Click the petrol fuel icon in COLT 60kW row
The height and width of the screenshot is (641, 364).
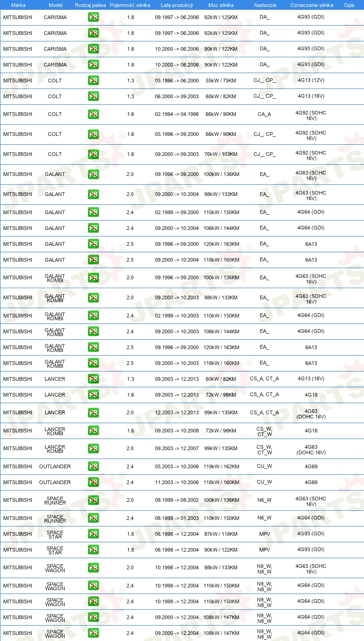click(93, 96)
